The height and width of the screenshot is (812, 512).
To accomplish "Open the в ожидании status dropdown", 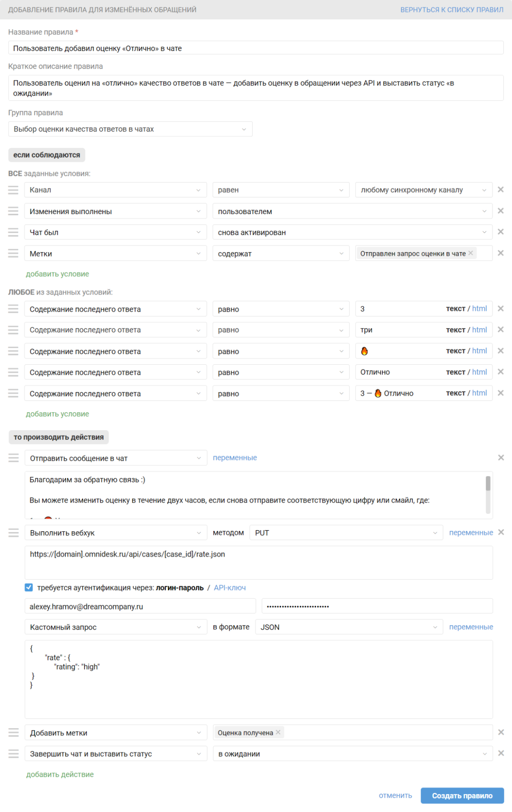I will point(353,754).
